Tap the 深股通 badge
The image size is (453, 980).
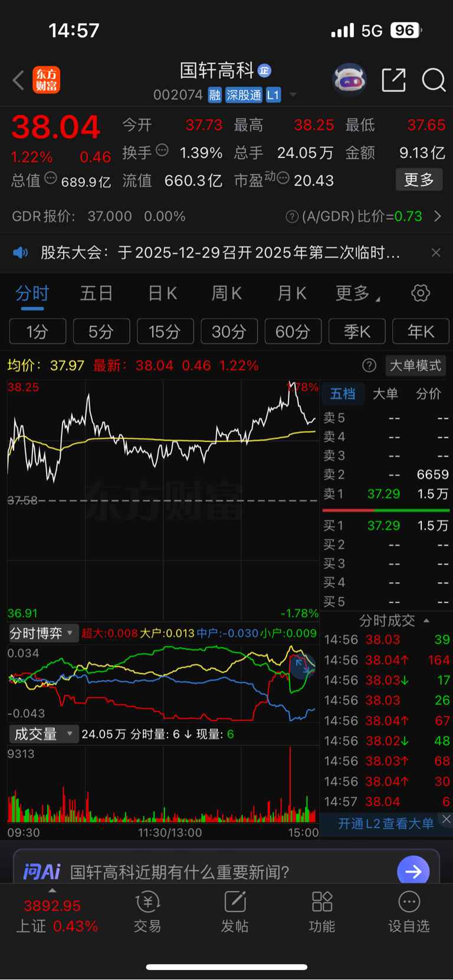tap(244, 95)
